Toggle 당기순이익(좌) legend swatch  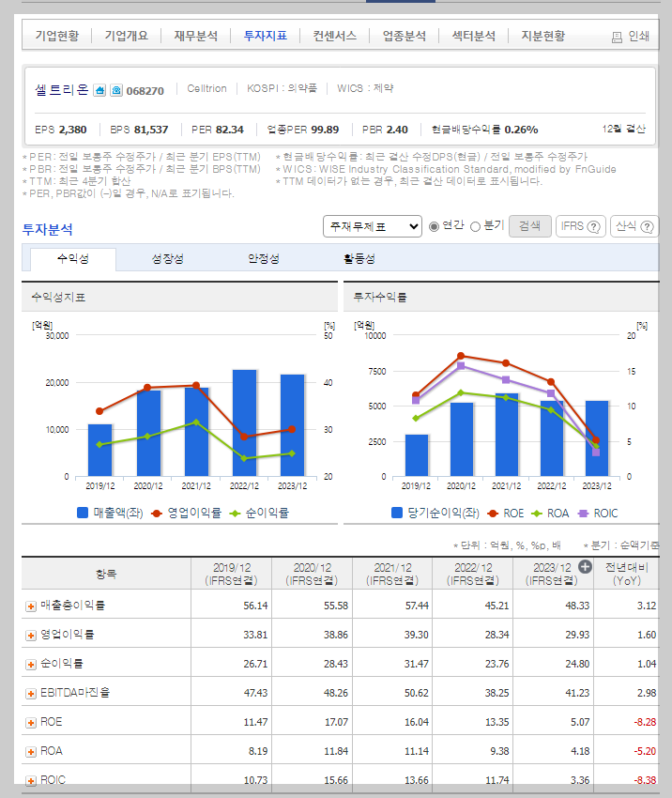(397, 513)
